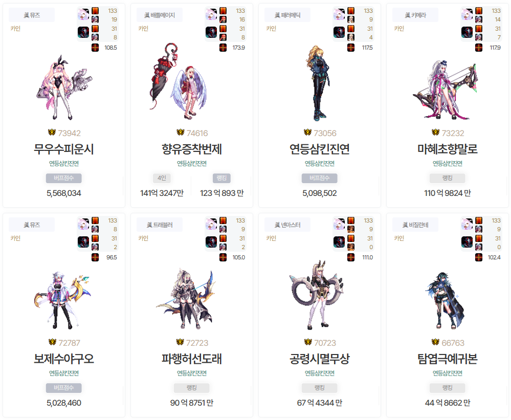Click the fame crown icon beside 74616
Image resolution: width=511 pixels, height=420 pixels.
(180, 132)
